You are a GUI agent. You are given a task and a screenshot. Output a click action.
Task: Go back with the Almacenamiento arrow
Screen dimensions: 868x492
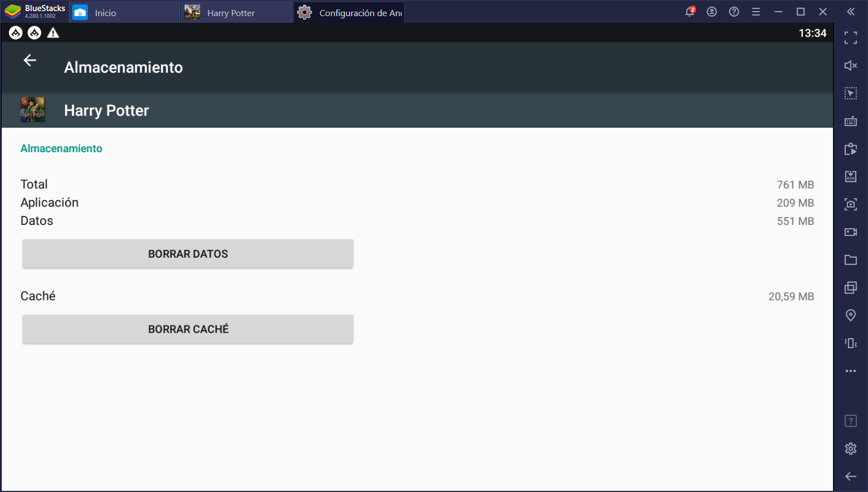30,61
